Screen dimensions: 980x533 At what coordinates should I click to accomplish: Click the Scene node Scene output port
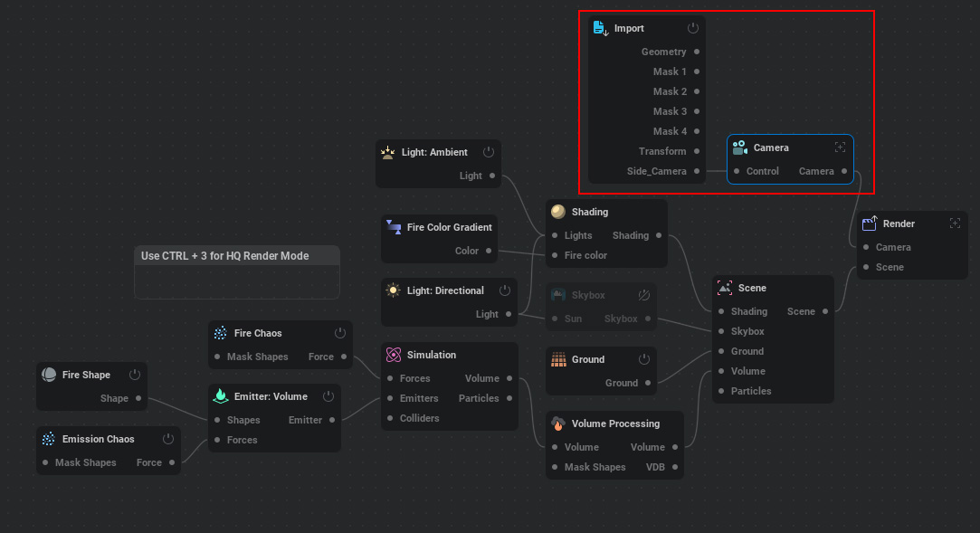[x=825, y=311]
